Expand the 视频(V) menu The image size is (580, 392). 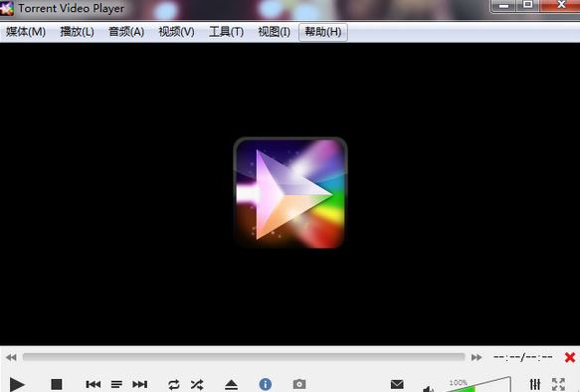pyautogui.click(x=176, y=32)
